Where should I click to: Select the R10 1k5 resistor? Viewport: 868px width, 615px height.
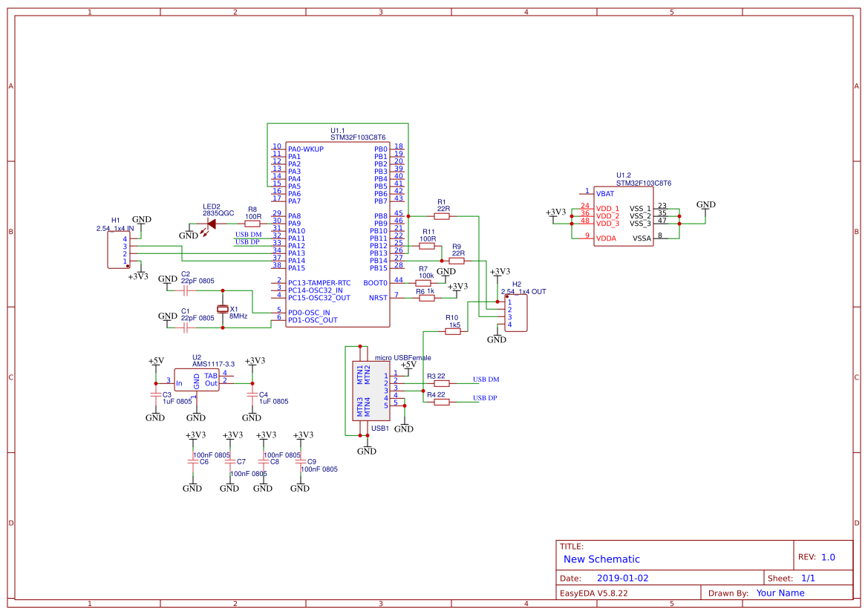coord(453,331)
